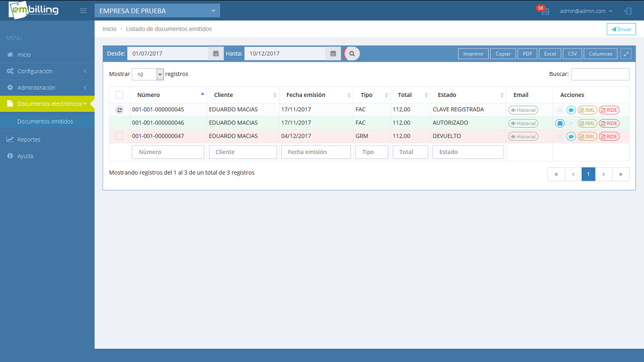Click the refresh icon on document 000000045
Viewport: 644px width, 362px height.
pos(119,110)
